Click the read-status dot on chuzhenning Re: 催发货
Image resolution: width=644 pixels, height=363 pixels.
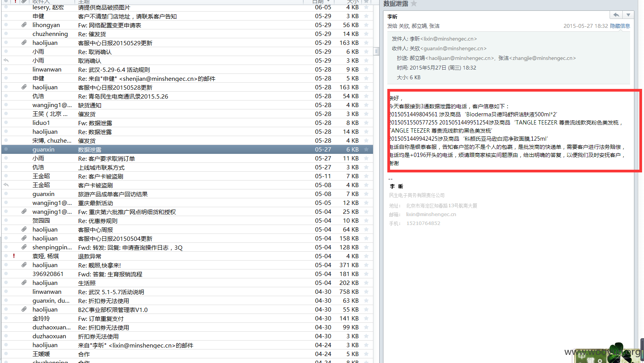(6, 34)
